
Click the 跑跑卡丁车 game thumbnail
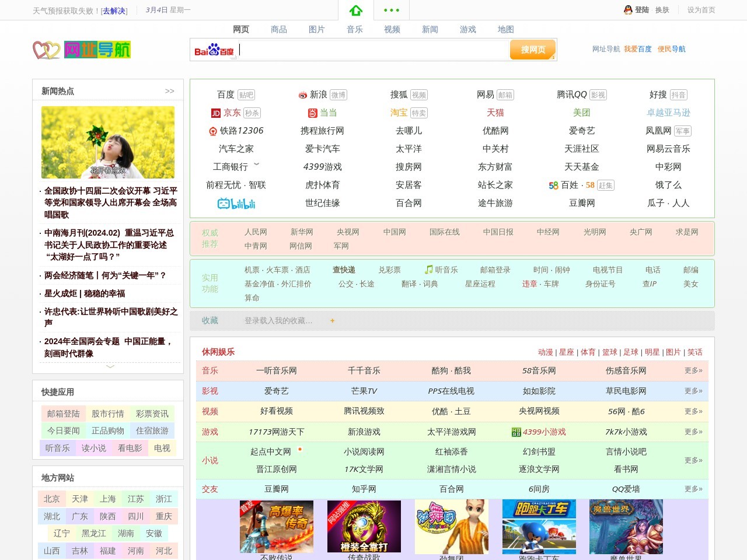pyautogui.click(x=539, y=526)
